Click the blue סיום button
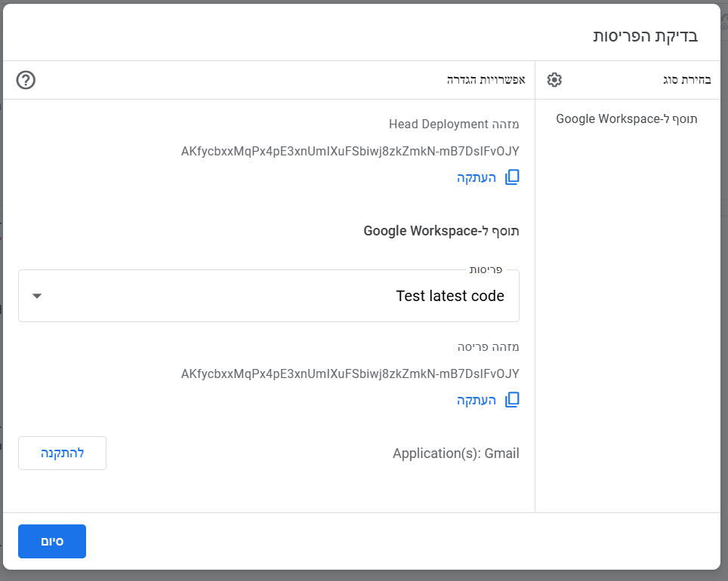Image resolution: width=728 pixels, height=581 pixels. click(52, 541)
